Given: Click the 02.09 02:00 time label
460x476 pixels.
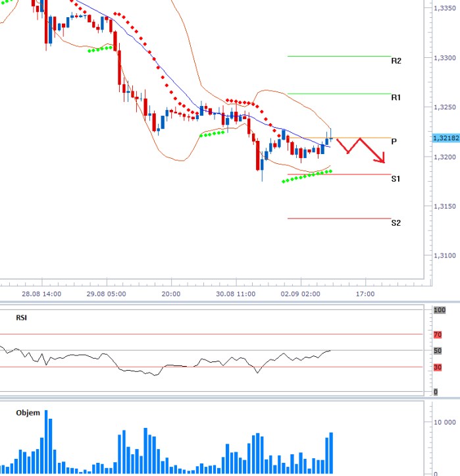Looking at the screenshot, I should point(300,294).
